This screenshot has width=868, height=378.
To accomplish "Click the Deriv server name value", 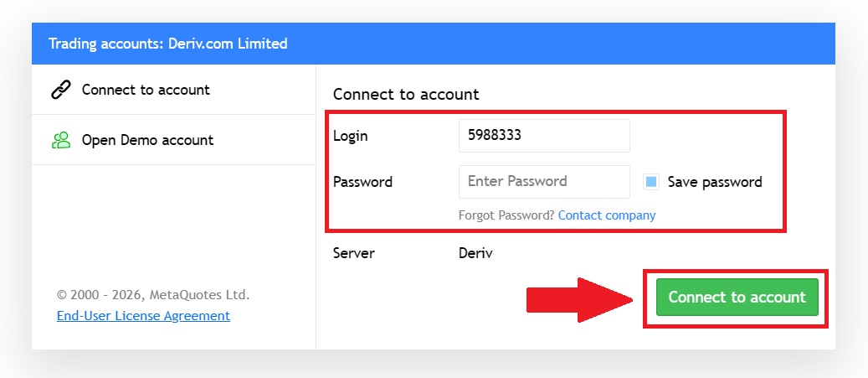I will (475, 252).
